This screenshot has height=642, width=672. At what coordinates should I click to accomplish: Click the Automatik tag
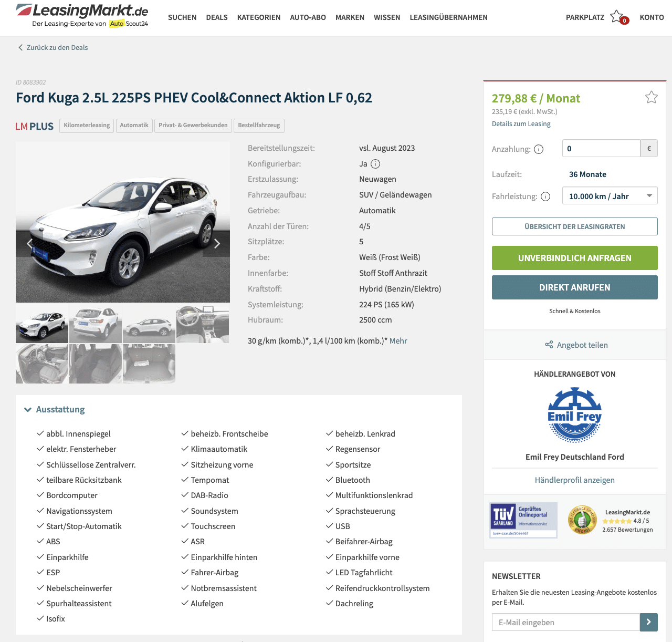pos(134,126)
